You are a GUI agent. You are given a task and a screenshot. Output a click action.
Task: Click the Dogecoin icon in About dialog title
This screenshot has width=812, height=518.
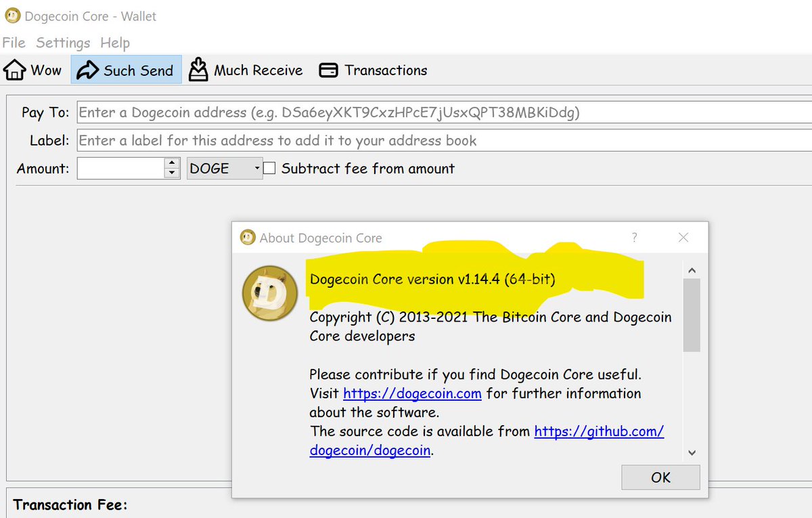click(247, 238)
